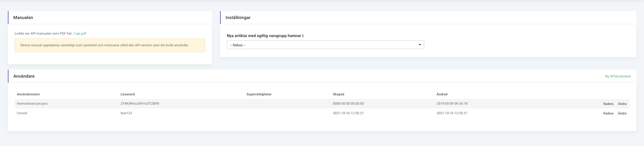Click the Skapad column header
Viewport: 644px width, 146px height.
pos(338,94)
